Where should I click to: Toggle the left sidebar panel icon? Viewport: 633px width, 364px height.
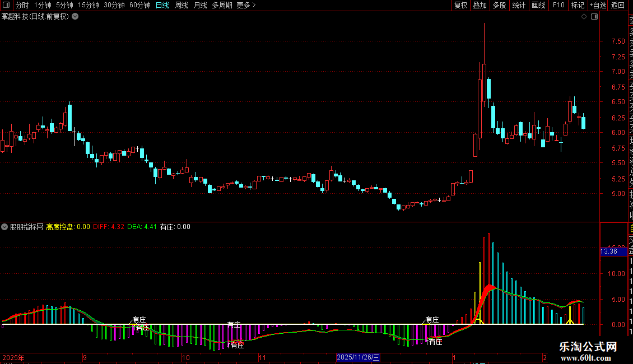point(6,5)
